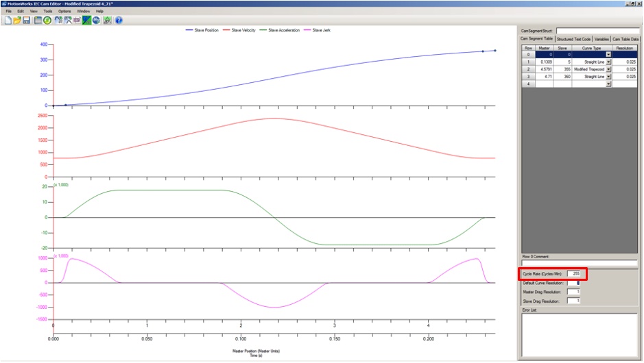Switch to the Variables tab
644x363 pixels.
pyautogui.click(x=601, y=39)
